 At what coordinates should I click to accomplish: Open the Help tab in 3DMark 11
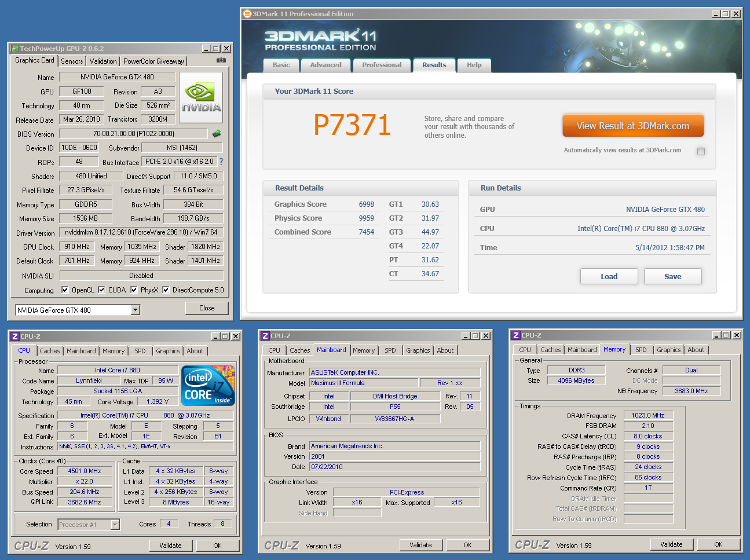click(x=474, y=65)
